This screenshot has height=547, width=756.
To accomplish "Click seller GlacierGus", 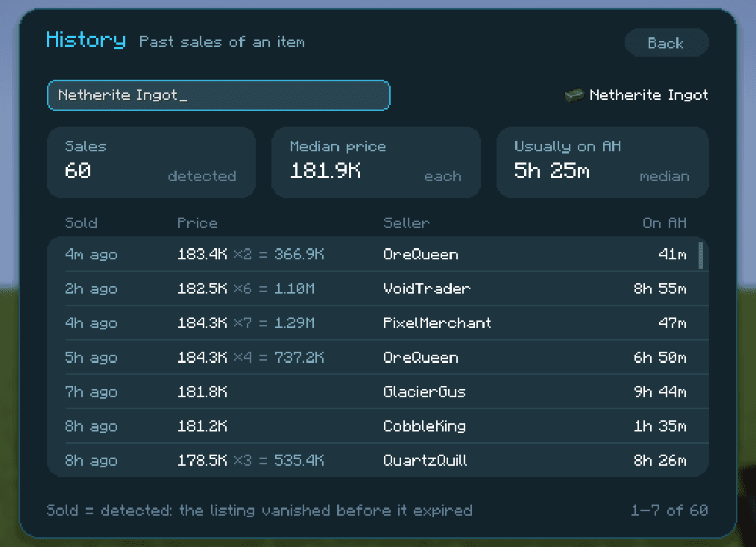I will [x=424, y=392].
